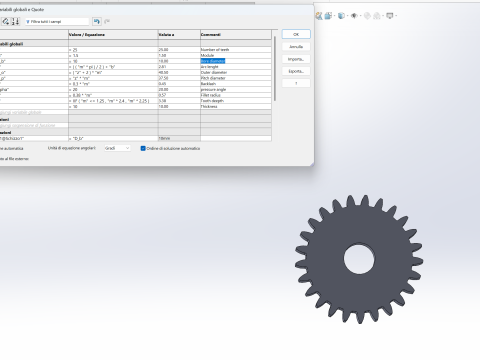Click the Filtra tutti i campi filter field
Viewport: 480px width, 360px height.
tap(57, 22)
